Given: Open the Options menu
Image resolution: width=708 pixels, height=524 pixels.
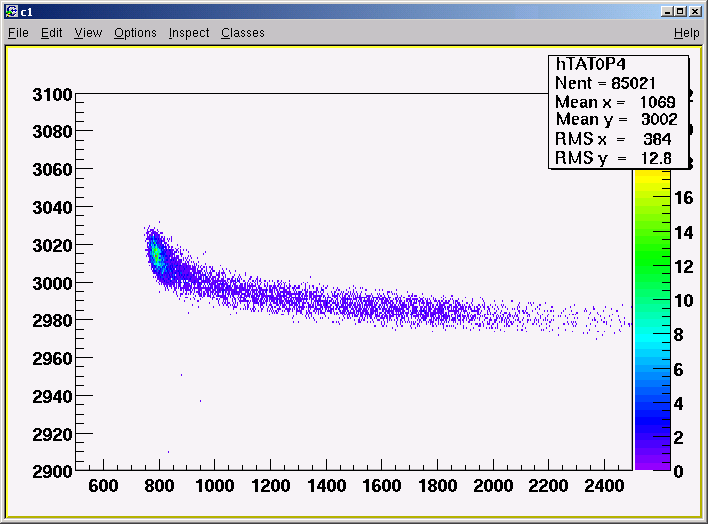Looking at the screenshot, I should click(135, 33).
